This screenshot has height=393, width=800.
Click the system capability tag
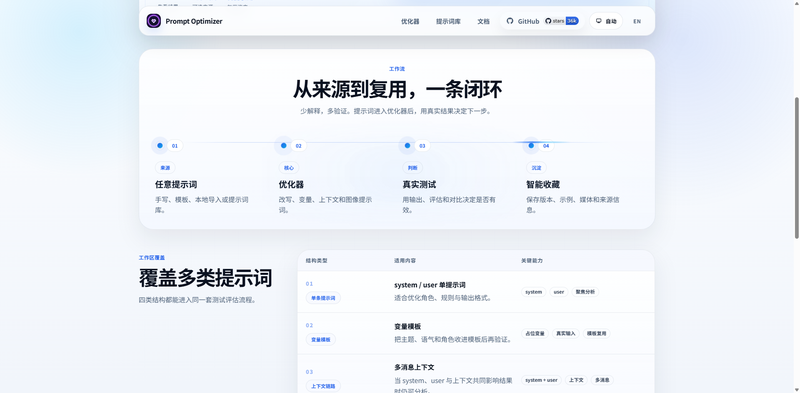point(534,292)
